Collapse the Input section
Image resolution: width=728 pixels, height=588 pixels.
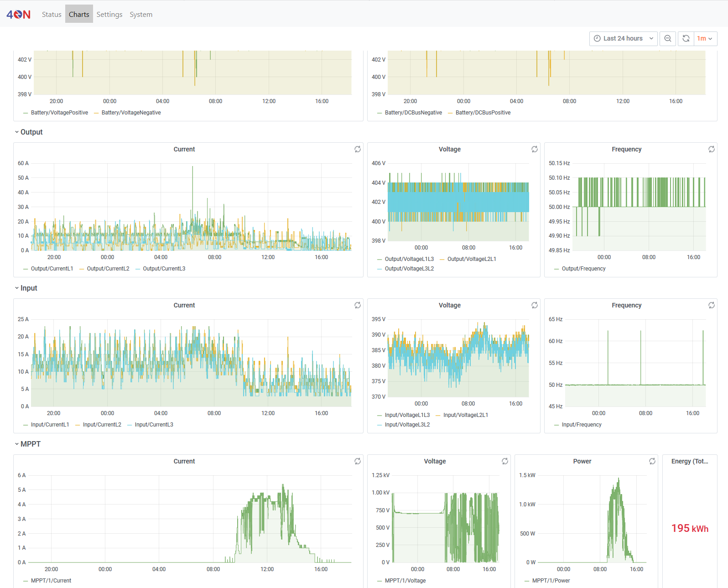click(x=26, y=288)
